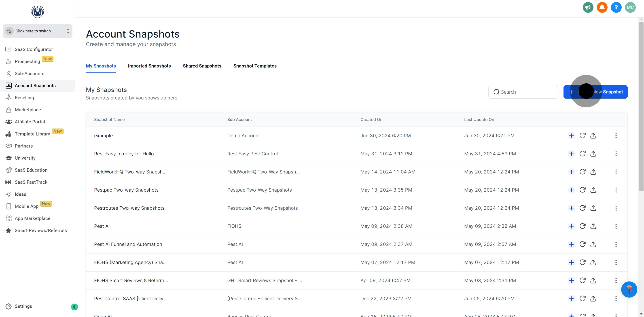
Task: Click the Settings gear in the sidebar
Action: [9, 306]
